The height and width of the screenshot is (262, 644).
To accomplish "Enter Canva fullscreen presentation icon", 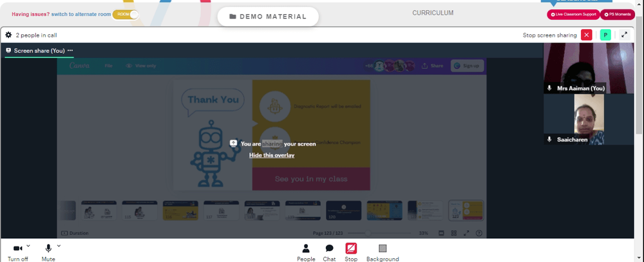I will 466,233.
